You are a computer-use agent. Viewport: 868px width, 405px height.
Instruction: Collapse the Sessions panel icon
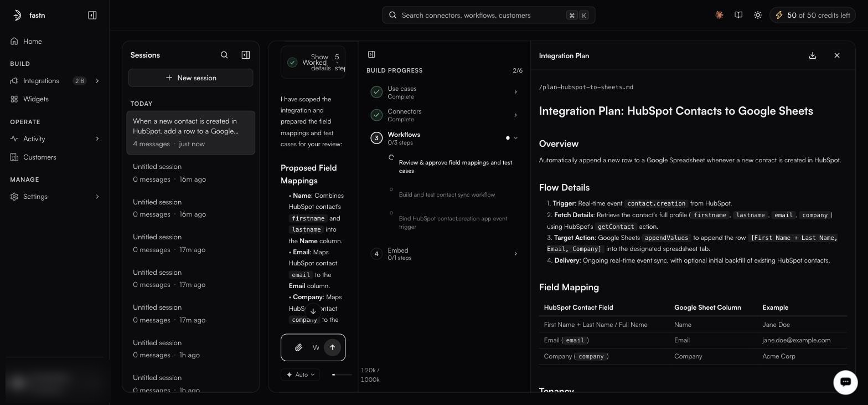pos(246,55)
